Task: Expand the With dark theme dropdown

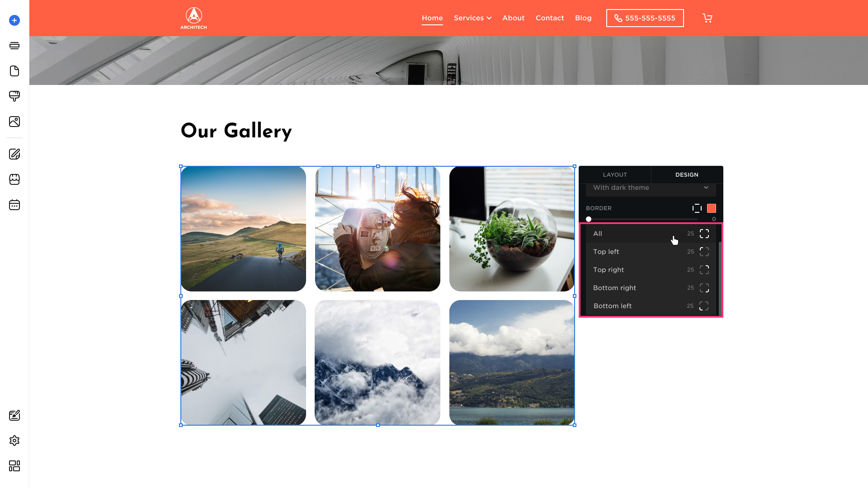Action: pyautogui.click(x=651, y=188)
